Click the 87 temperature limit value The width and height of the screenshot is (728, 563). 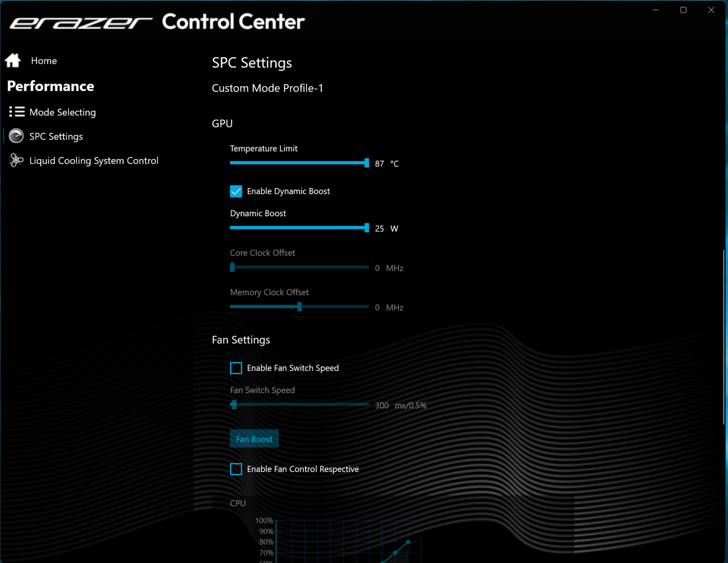point(379,164)
